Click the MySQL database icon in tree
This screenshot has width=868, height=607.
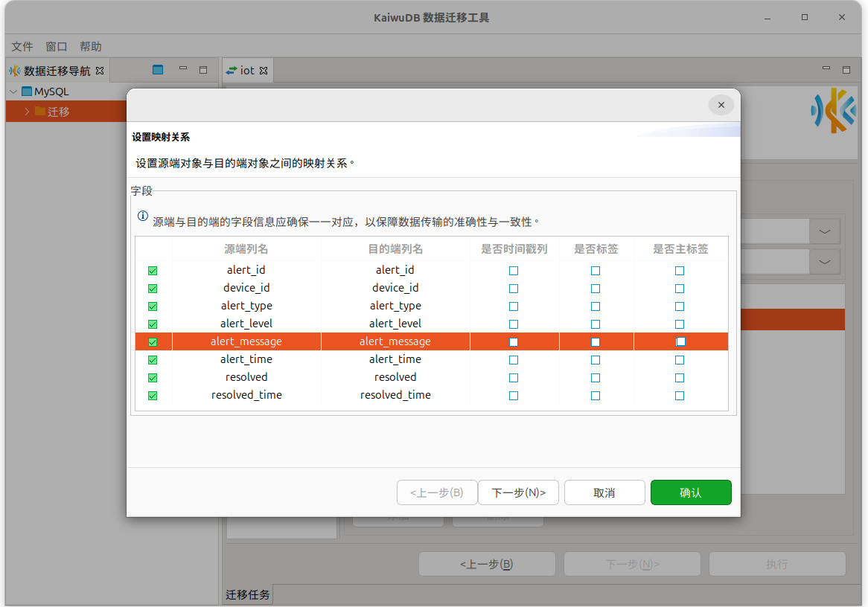point(27,91)
